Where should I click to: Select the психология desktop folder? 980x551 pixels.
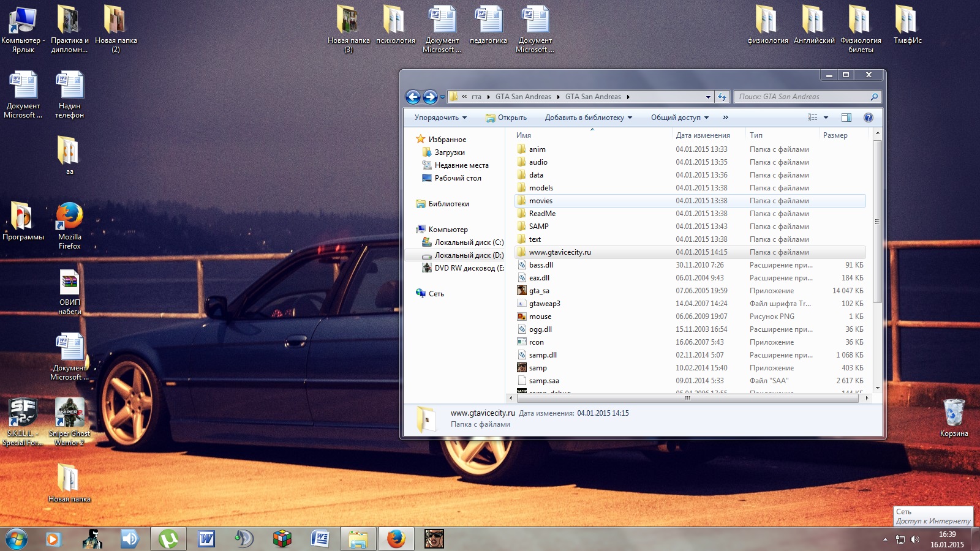click(x=395, y=25)
